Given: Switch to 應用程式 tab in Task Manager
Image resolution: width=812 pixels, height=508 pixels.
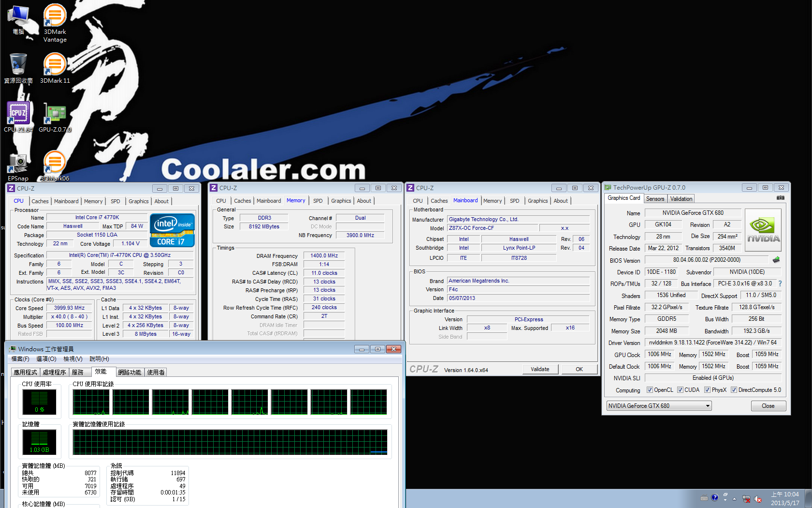Looking at the screenshot, I should tap(25, 373).
